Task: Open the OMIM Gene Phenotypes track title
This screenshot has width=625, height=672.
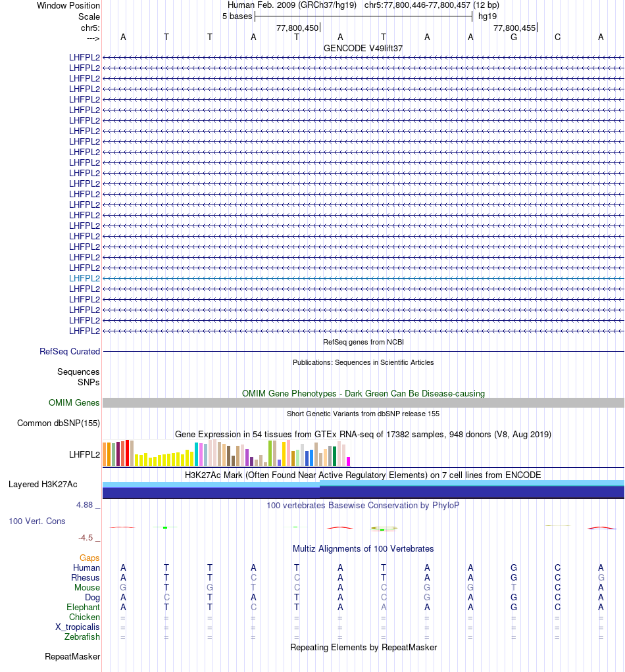Action: [363, 393]
